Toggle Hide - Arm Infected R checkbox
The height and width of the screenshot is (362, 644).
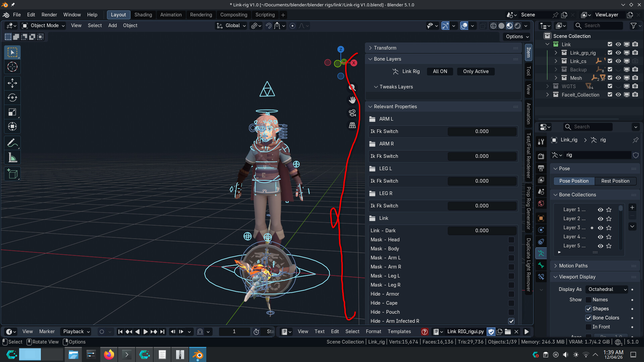point(511,321)
